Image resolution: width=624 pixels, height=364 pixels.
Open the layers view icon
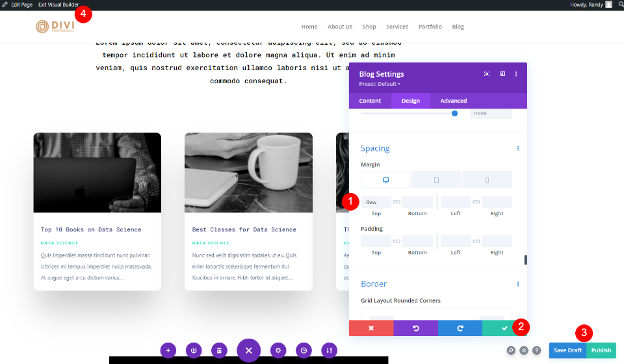[x=524, y=350]
